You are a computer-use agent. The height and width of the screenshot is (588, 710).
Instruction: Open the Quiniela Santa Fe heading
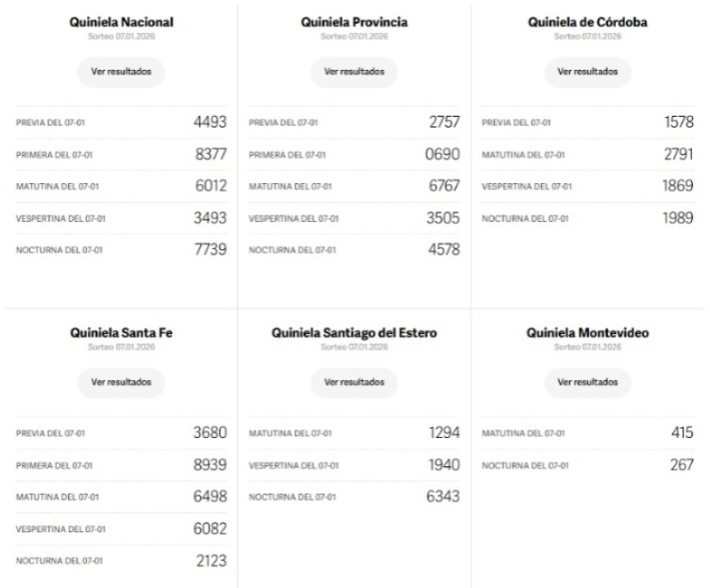point(121,332)
